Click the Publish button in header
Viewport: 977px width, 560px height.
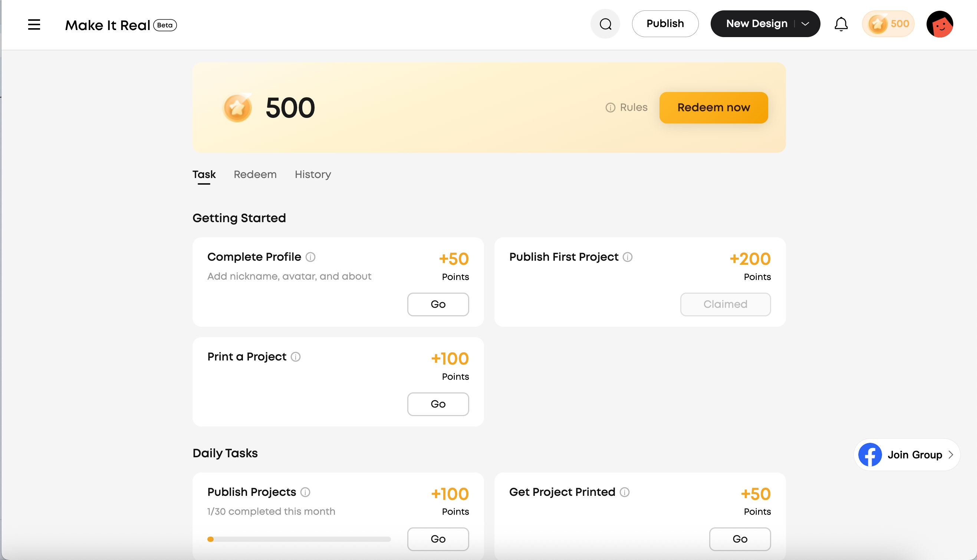665,24
